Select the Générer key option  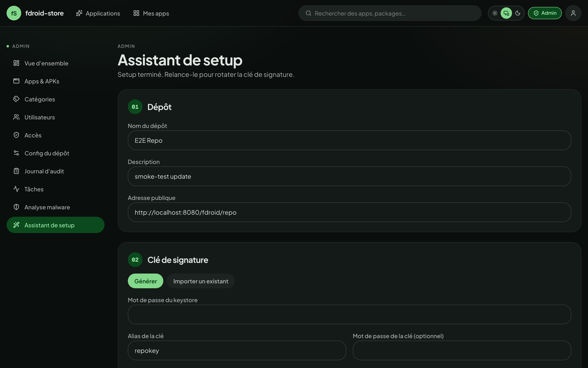(146, 281)
